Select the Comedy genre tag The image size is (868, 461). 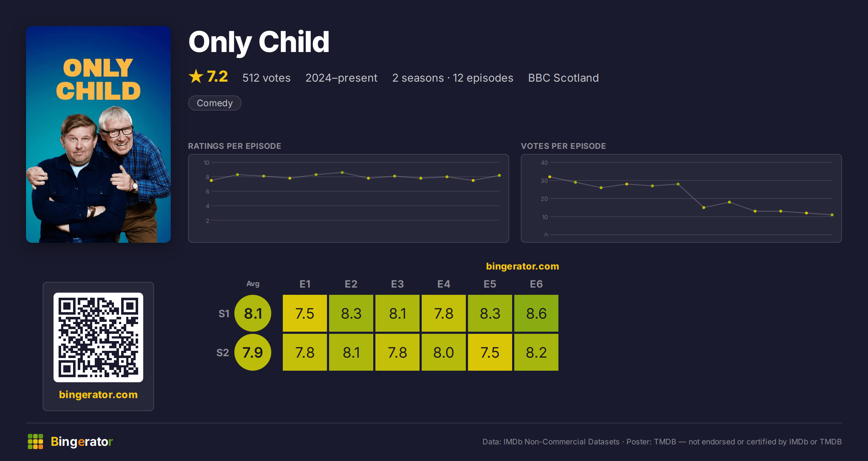[215, 103]
